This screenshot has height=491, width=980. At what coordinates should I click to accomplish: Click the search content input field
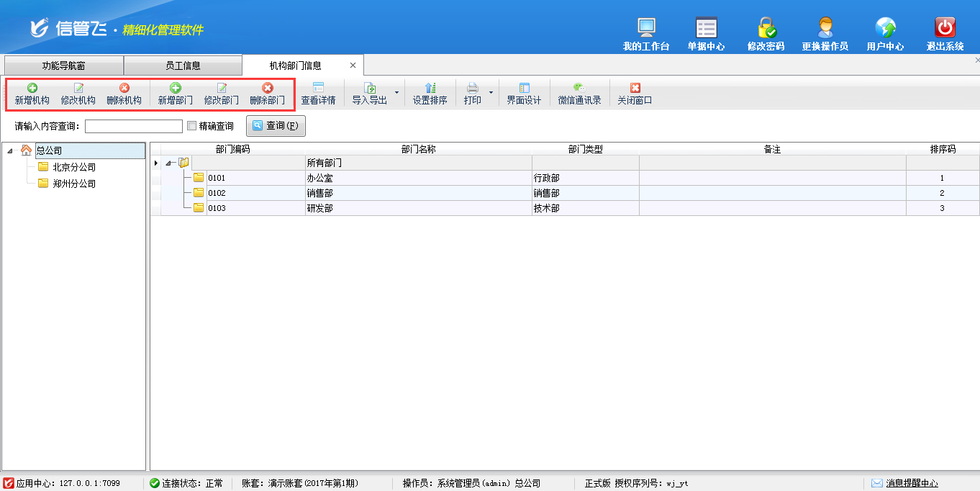pos(134,127)
